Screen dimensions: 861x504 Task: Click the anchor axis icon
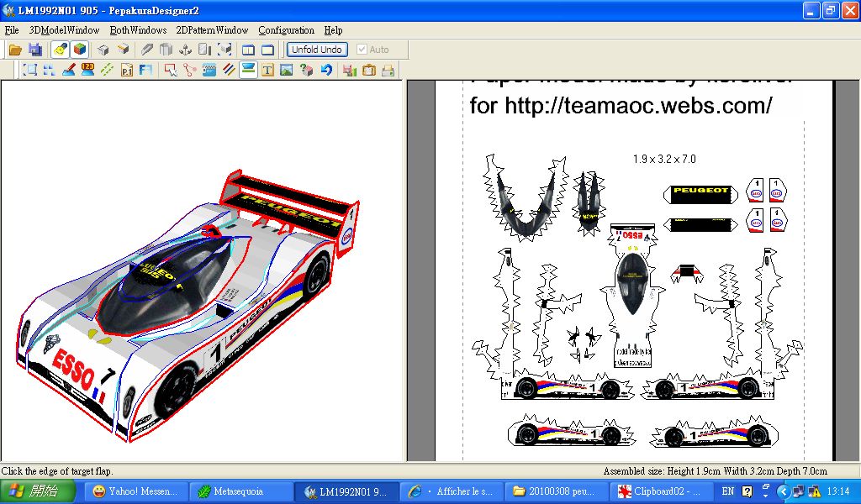coord(185,50)
